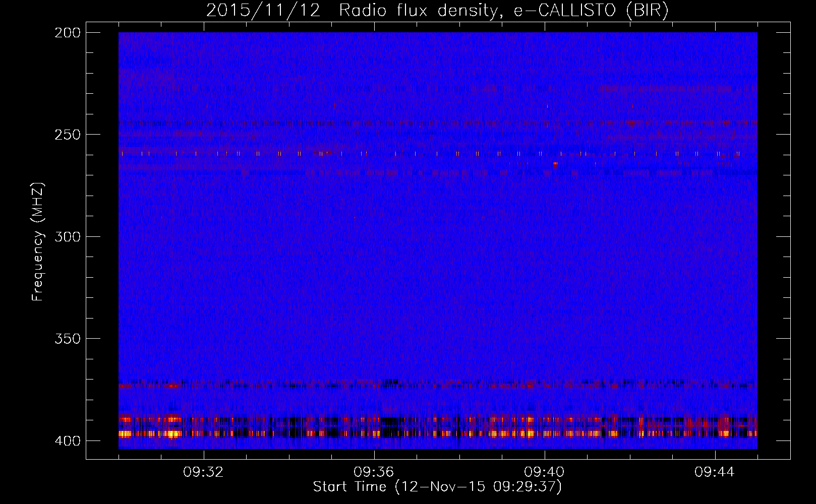Click the 'Start Time' axis label
The height and width of the screenshot is (504, 816).
tap(437, 487)
